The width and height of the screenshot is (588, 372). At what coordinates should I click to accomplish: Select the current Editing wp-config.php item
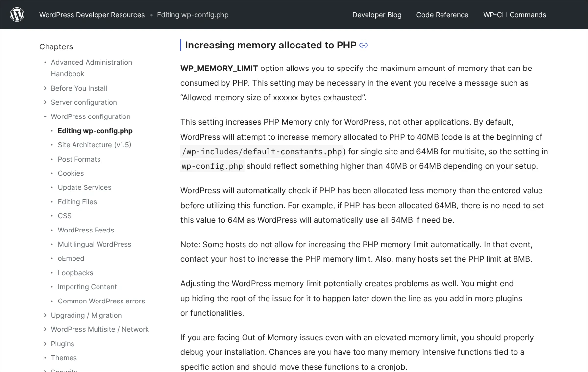click(95, 131)
